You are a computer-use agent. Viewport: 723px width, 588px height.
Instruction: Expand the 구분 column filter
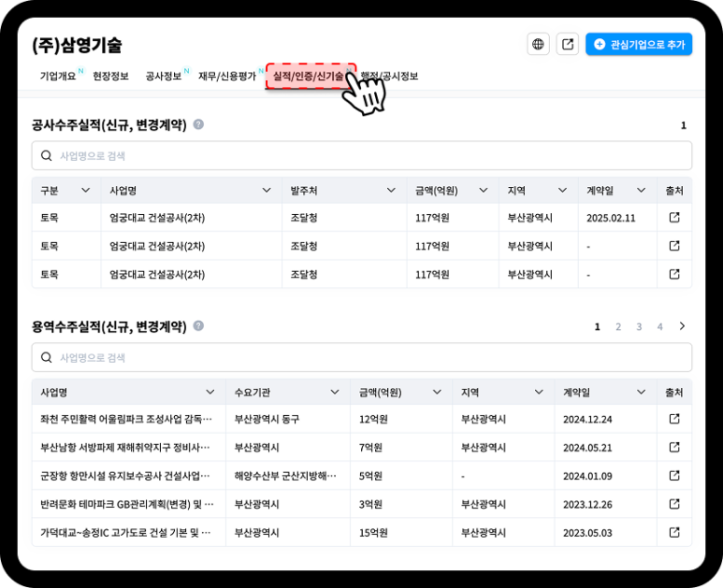(x=86, y=190)
